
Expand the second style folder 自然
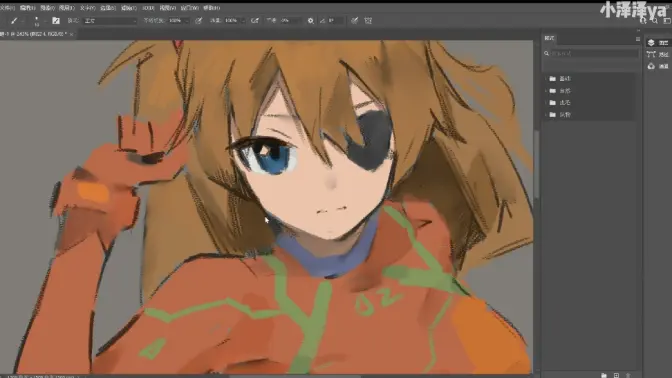546,91
